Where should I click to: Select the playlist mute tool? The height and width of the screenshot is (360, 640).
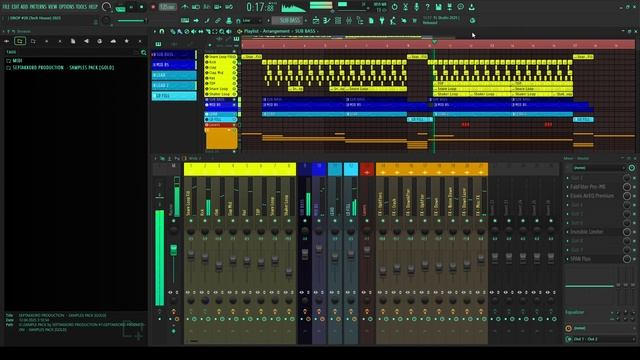tap(193, 31)
